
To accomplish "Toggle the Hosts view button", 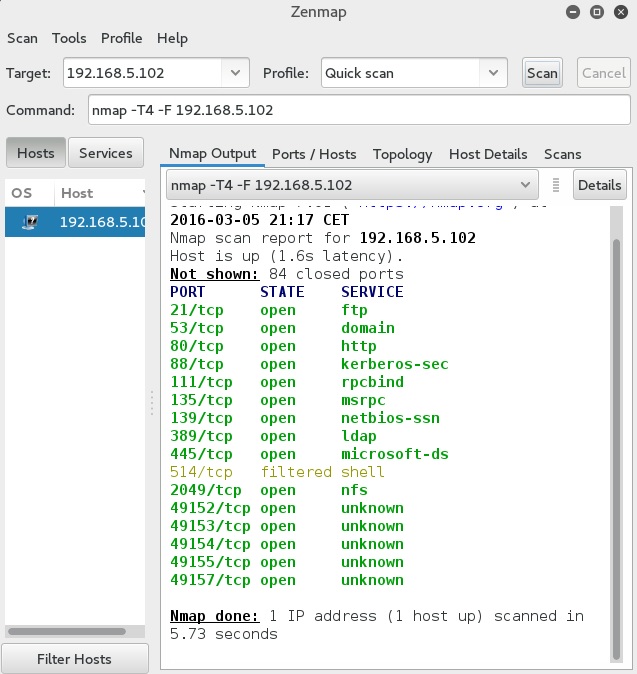I will tap(36, 153).
